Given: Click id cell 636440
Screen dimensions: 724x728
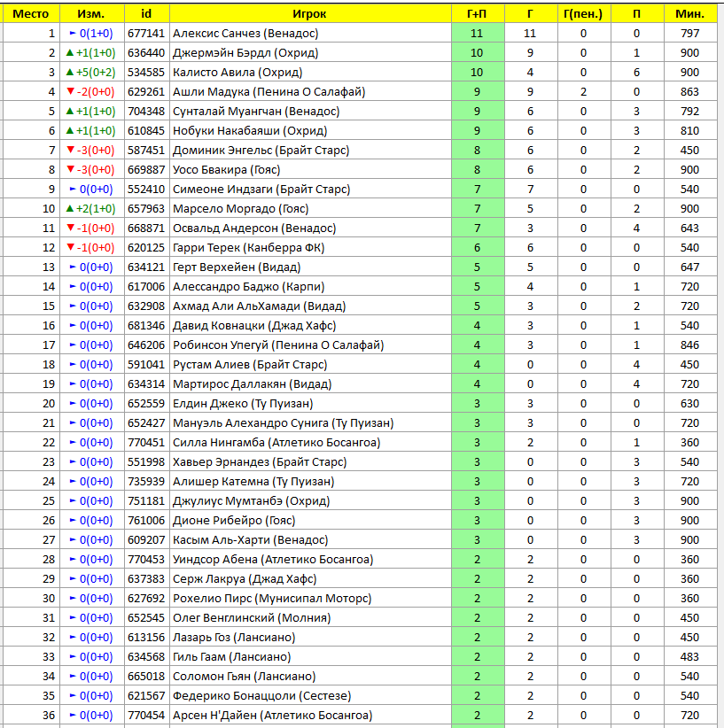Looking at the screenshot, I should coord(147,53).
